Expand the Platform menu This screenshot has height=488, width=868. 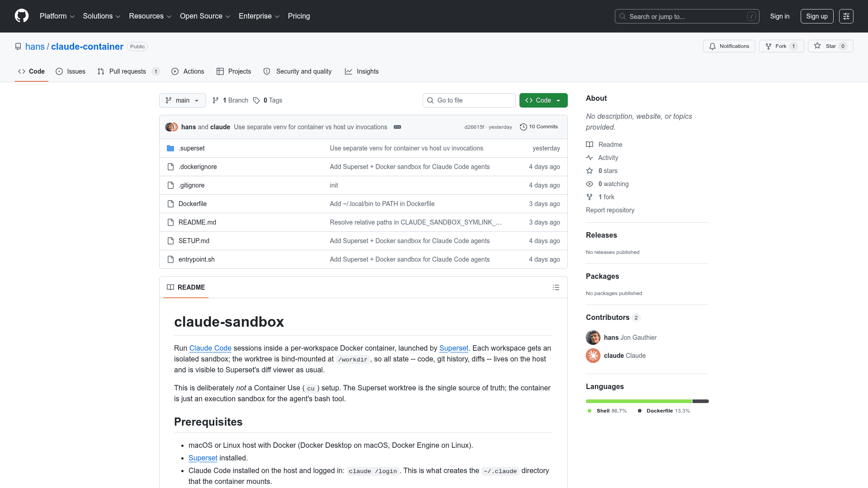pos(57,16)
